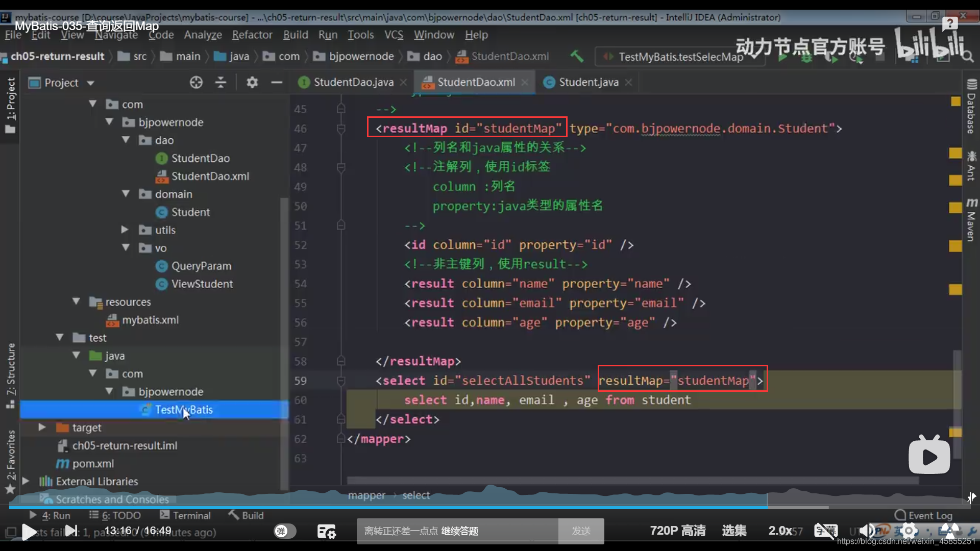Collapse the resources folder

76,302
